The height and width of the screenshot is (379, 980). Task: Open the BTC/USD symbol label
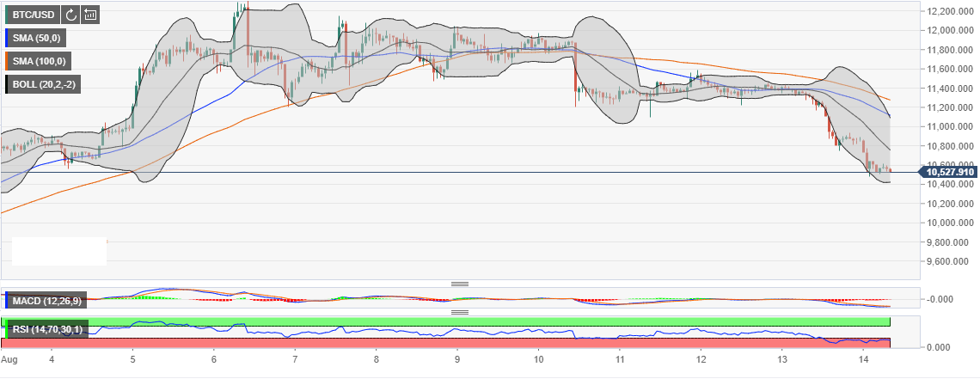(x=34, y=15)
